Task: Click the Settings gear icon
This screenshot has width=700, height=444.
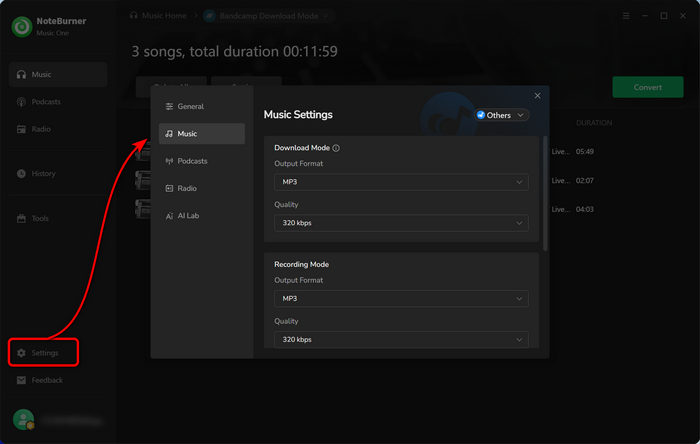Action: click(21, 353)
